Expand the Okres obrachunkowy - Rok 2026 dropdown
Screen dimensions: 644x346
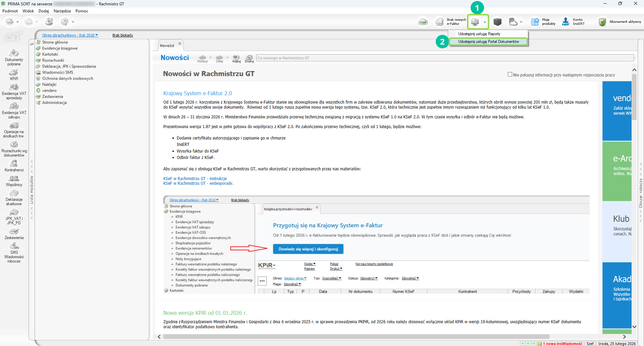(x=70, y=35)
